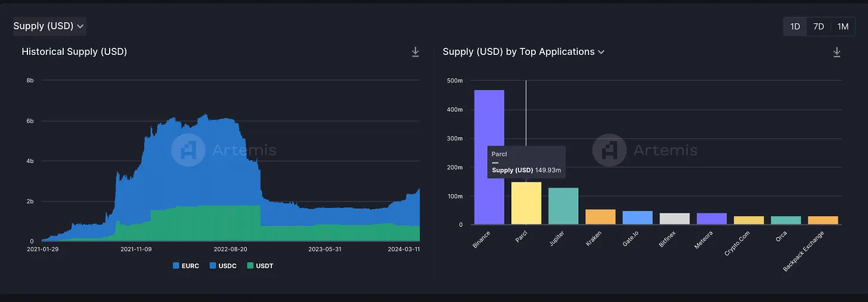Click the yellow Parcl bar
This screenshot has height=302, width=868.
tap(526, 203)
